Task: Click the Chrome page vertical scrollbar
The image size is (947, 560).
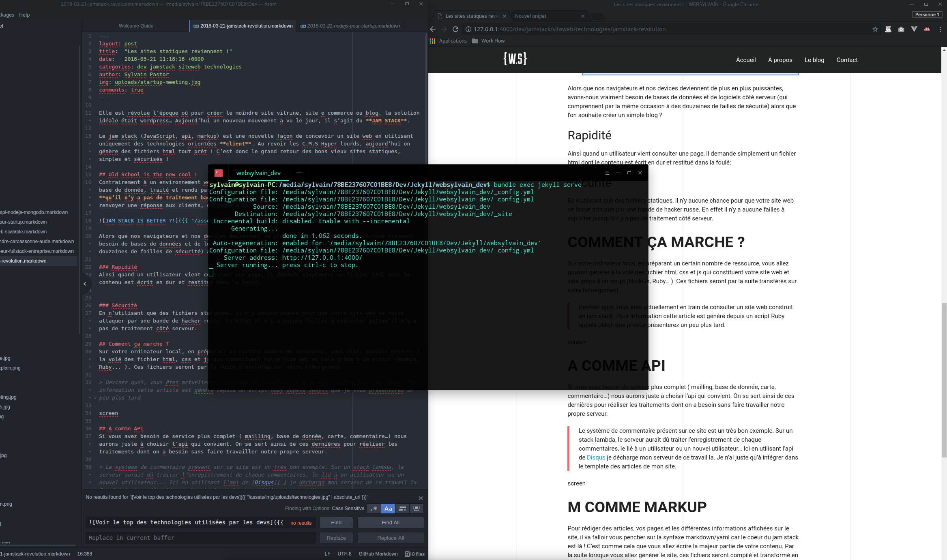Action: pos(944,380)
